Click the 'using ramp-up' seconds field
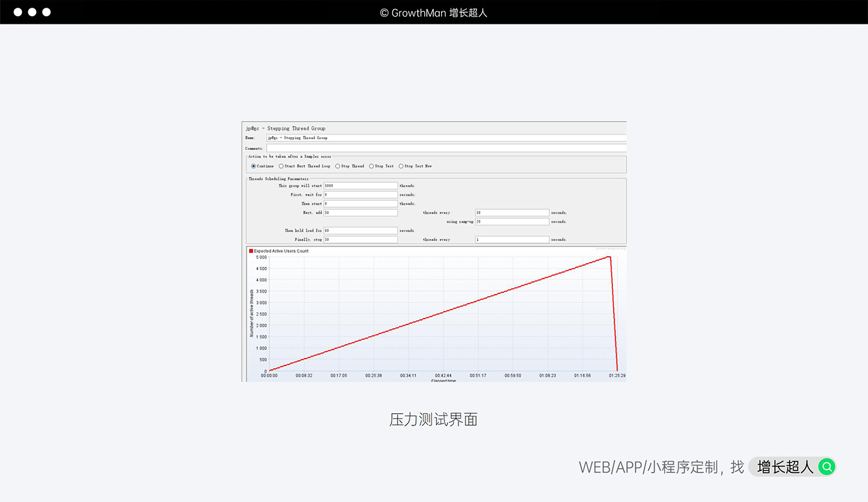 [512, 221]
